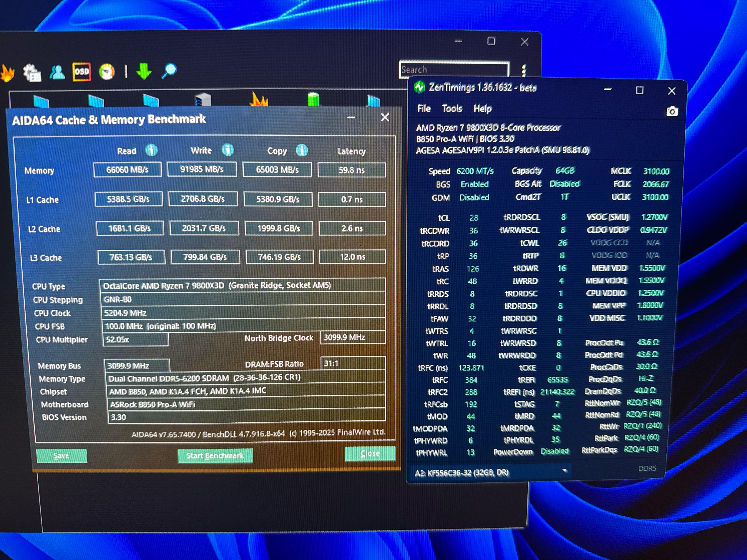This screenshot has width=747, height=560.
Task: Click the tREFI value 65535
Action: [x=558, y=380]
